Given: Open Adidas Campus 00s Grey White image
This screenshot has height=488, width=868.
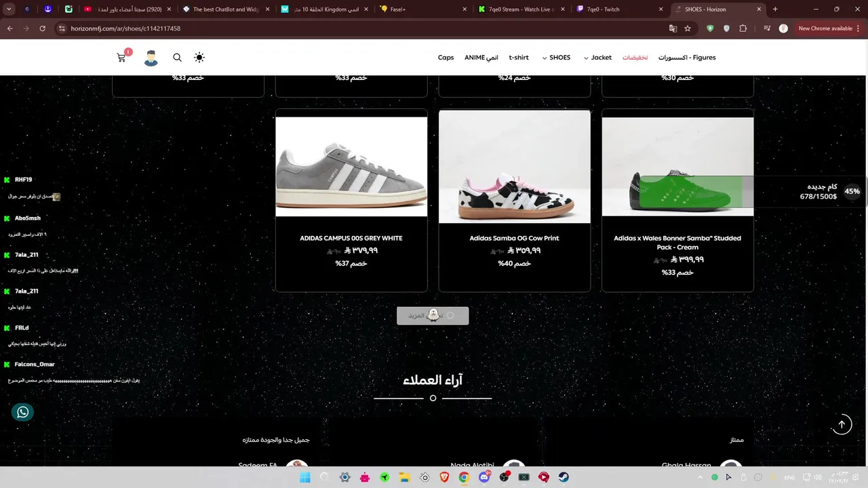Looking at the screenshot, I should [351, 167].
